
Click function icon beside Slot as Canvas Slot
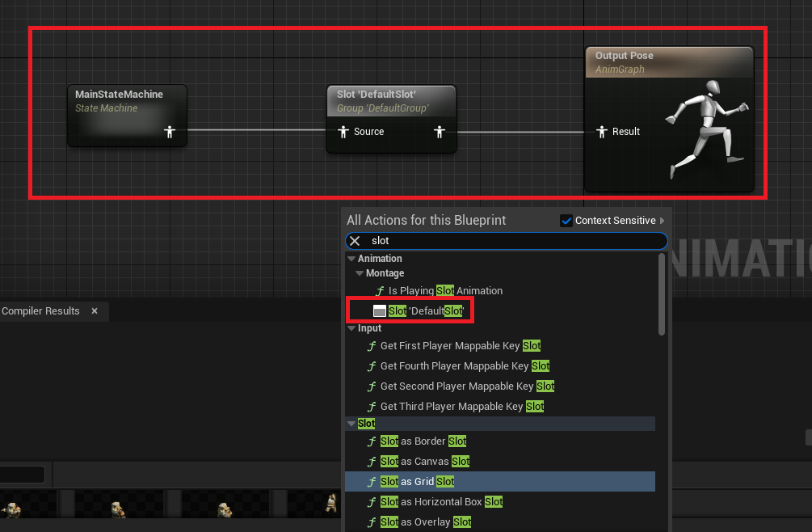[x=372, y=461]
